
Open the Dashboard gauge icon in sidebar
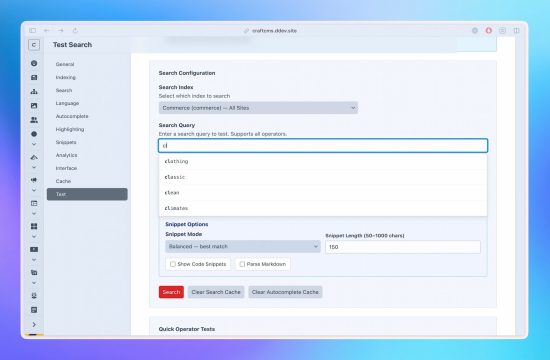click(x=34, y=63)
